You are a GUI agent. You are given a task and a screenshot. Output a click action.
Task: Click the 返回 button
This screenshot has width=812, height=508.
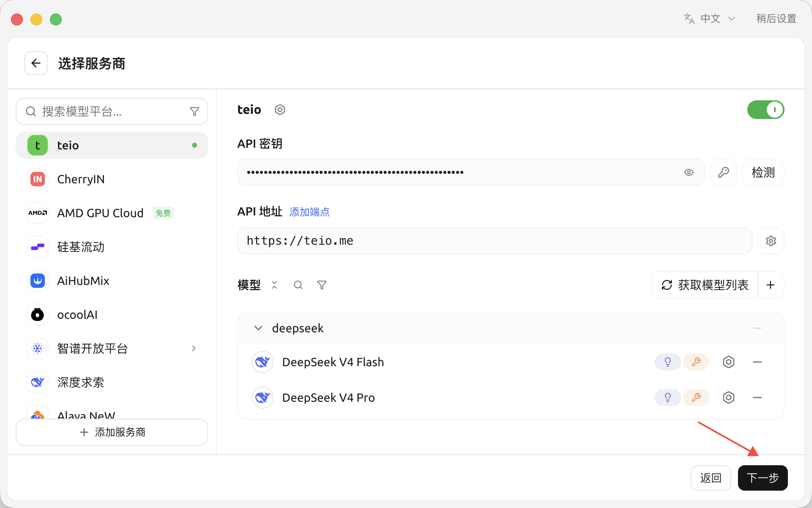click(x=710, y=478)
